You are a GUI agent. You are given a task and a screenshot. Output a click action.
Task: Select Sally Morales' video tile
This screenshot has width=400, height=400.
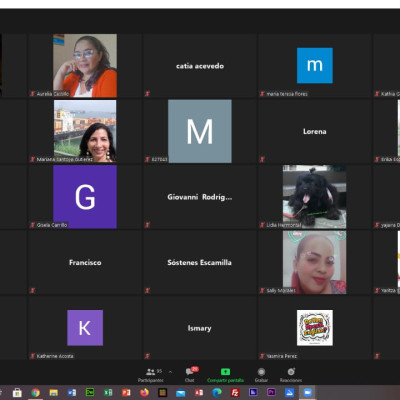coord(314,262)
